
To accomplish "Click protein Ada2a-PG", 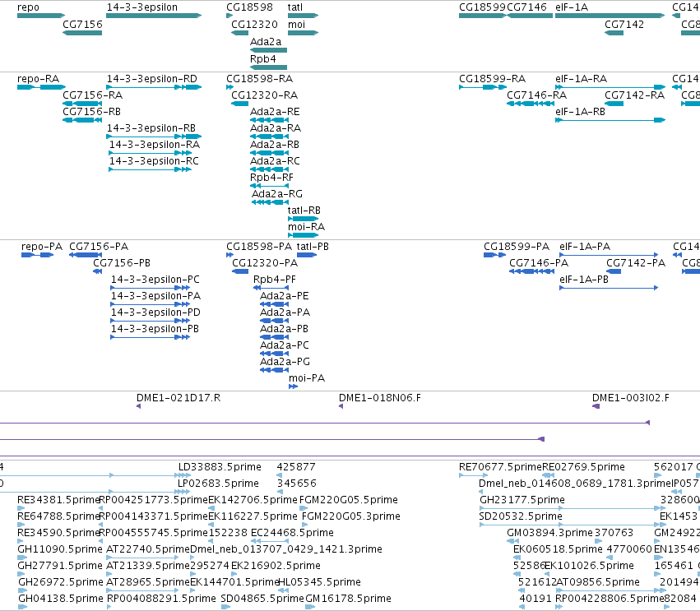I will point(285,362).
